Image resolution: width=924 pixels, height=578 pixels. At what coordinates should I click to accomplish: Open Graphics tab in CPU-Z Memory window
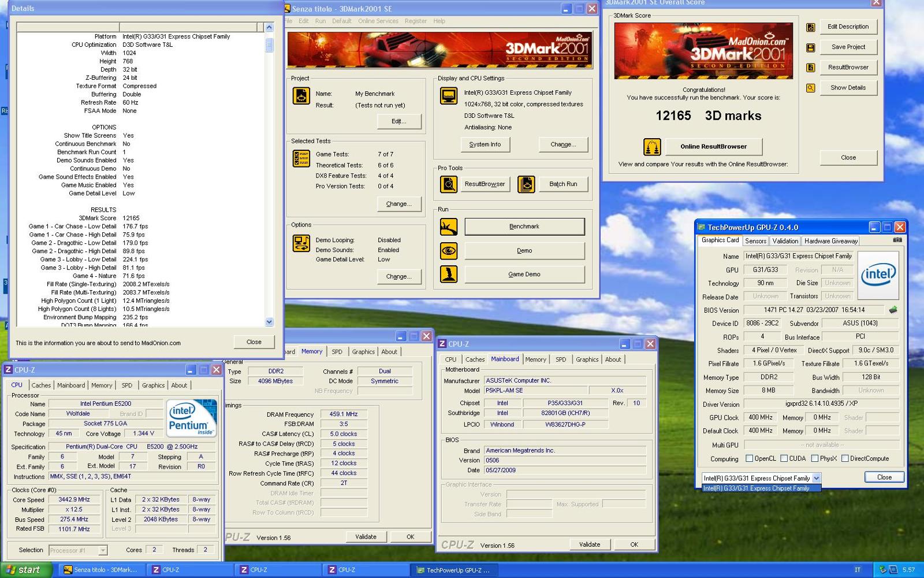click(363, 351)
